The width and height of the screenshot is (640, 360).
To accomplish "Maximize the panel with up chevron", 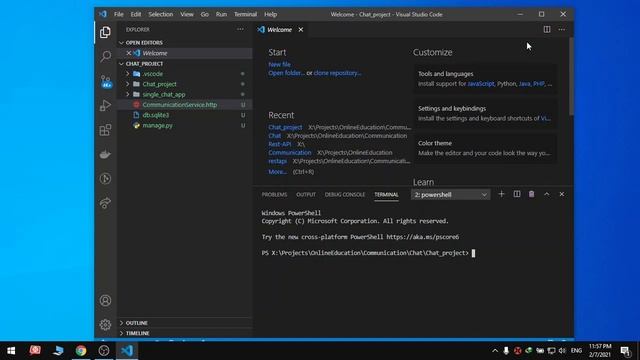I will coord(547,194).
